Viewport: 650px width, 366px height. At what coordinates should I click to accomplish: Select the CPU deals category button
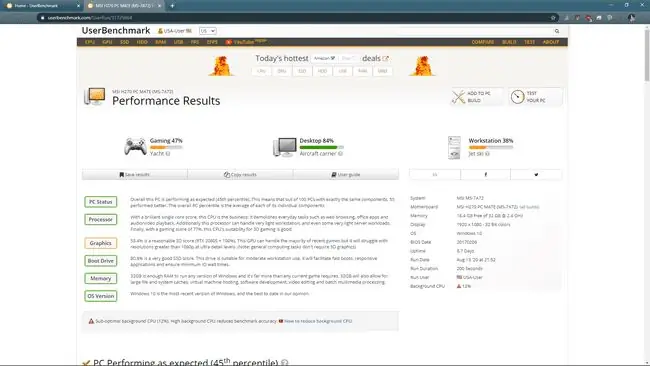pyautogui.click(x=261, y=71)
